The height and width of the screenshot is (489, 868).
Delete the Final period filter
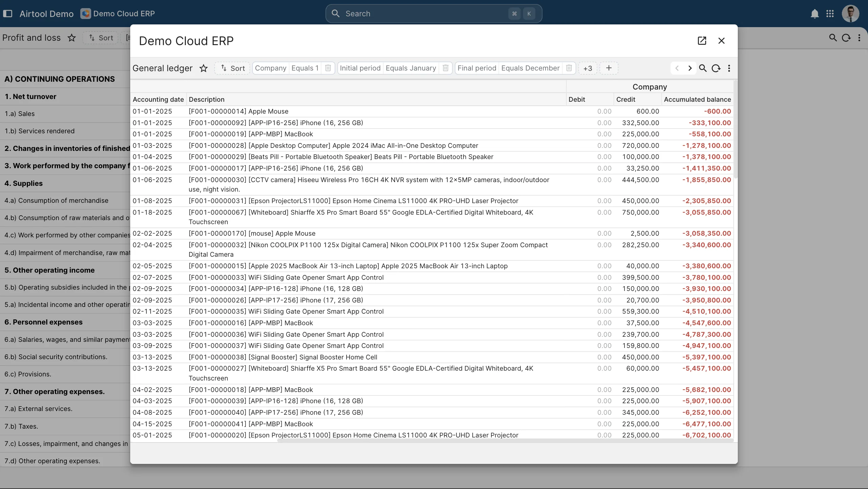click(x=569, y=68)
